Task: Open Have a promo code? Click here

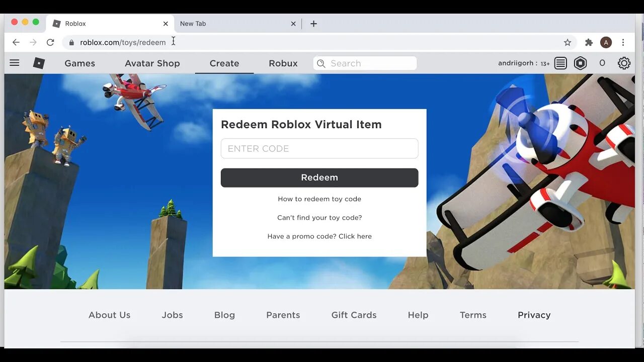Action: (x=319, y=236)
